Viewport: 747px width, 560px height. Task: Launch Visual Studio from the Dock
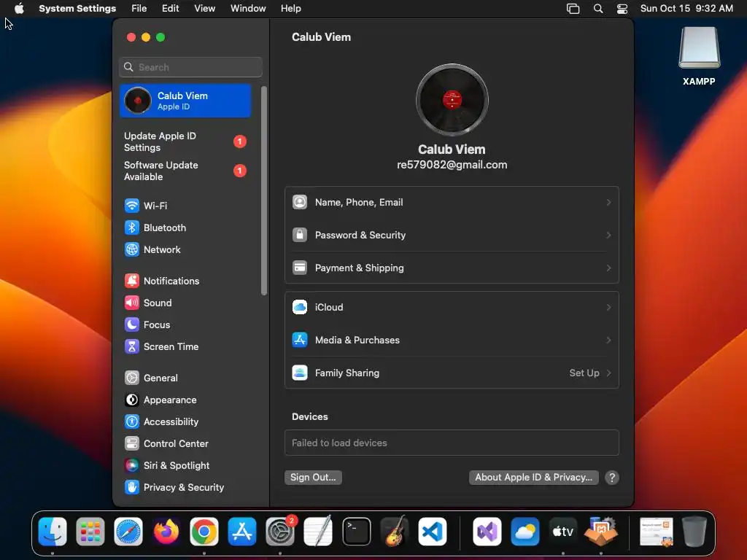coord(487,532)
